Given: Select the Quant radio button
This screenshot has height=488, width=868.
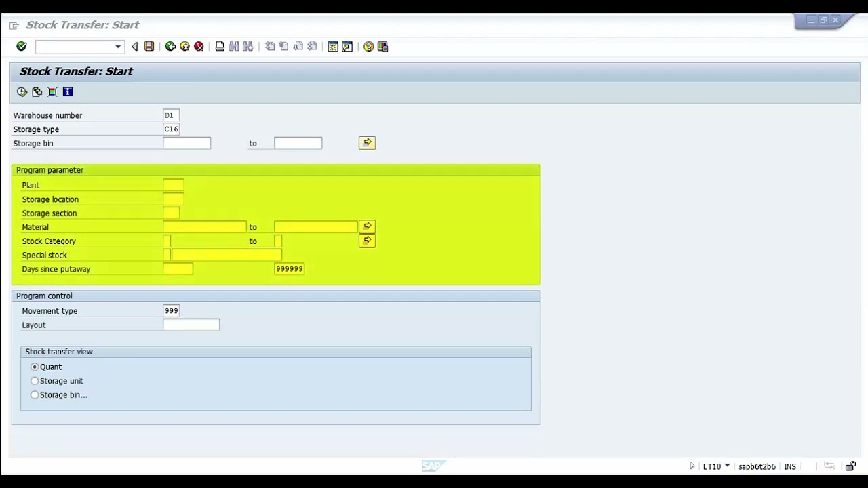Looking at the screenshot, I should pyautogui.click(x=35, y=367).
